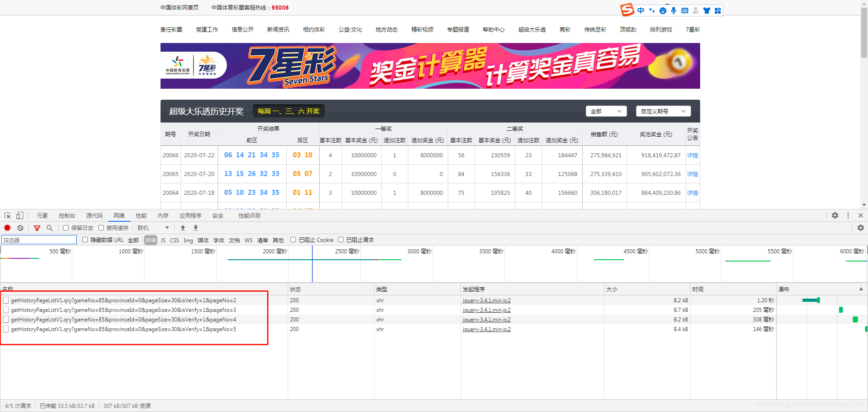This screenshot has width=868, height=412.
Task: Open the 中国体彩网首页 link
Action: click(180, 7)
